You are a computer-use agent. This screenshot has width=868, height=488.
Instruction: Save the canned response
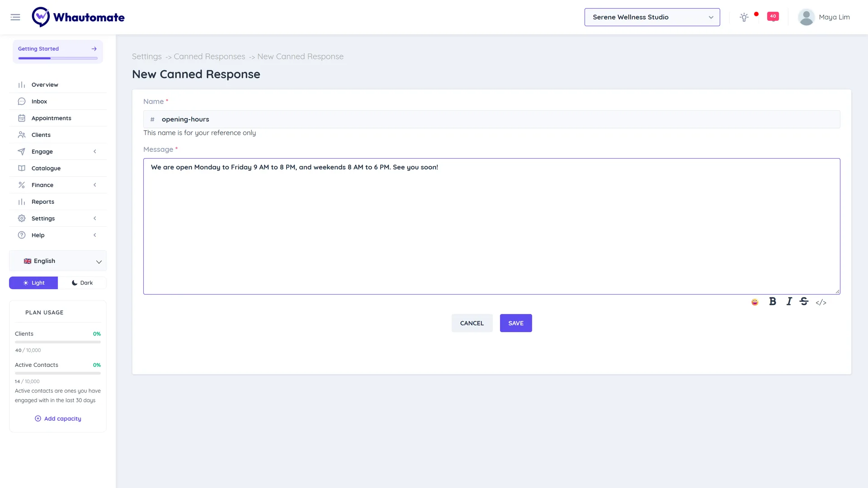516,323
